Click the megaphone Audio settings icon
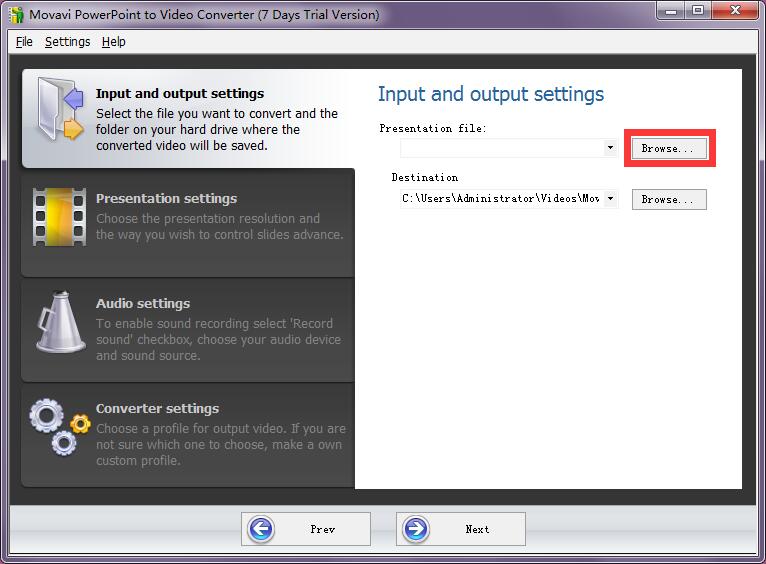This screenshot has height=564, width=766. [x=61, y=322]
